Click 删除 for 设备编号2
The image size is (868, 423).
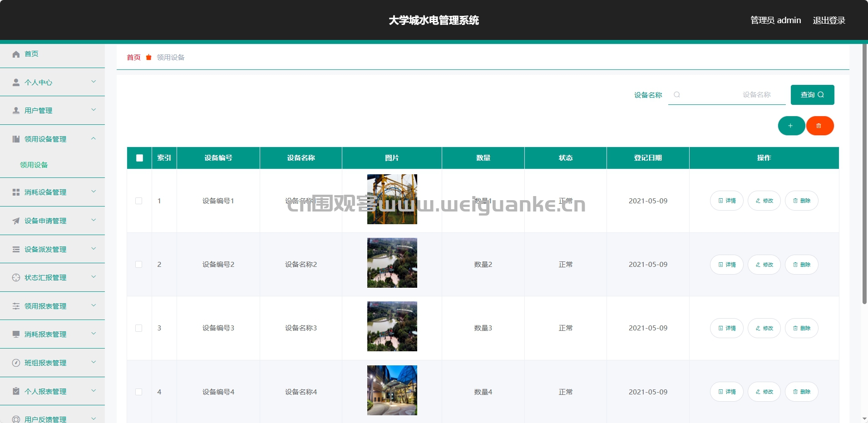point(802,265)
